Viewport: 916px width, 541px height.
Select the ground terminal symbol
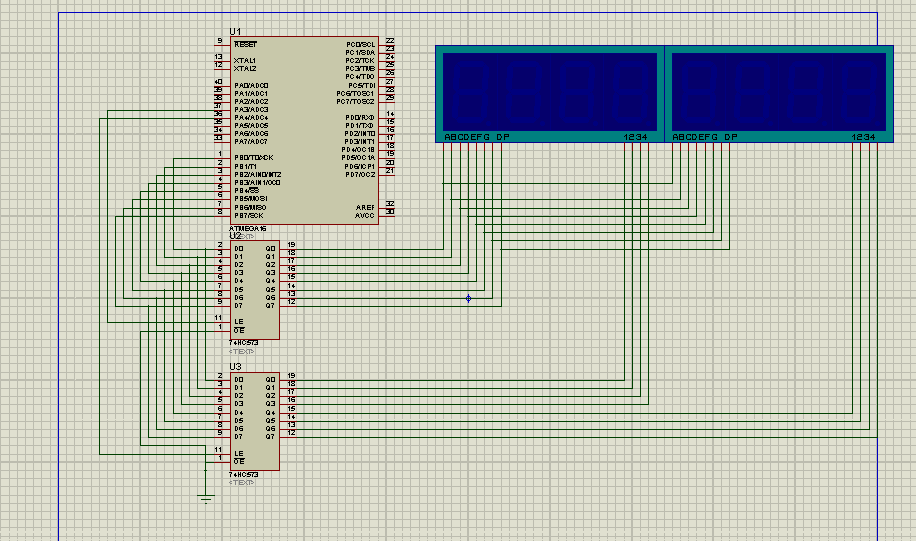(x=206, y=497)
